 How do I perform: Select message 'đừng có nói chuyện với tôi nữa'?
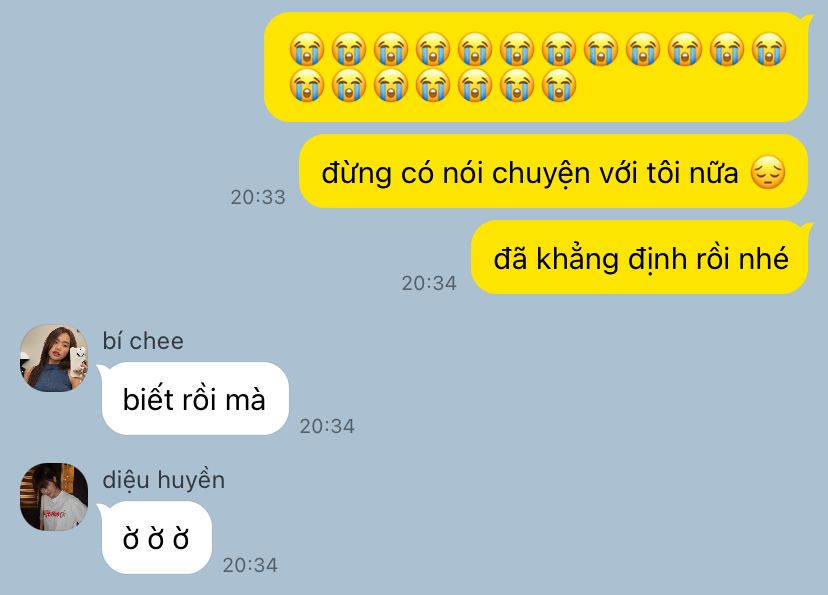click(x=553, y=171)
